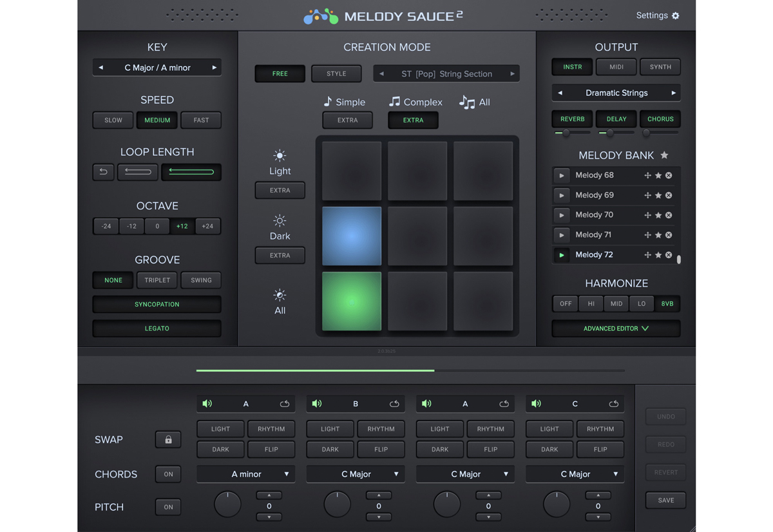Select the All notes complexity icon
The width and height of the screenshot is (773, 532).
click(467, 102)
